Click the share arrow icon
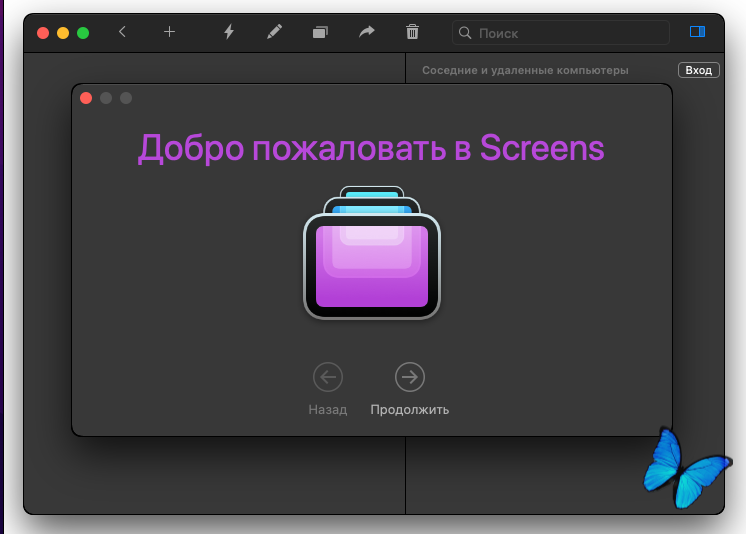Screen dimensions: 746x534 point(366,32)
